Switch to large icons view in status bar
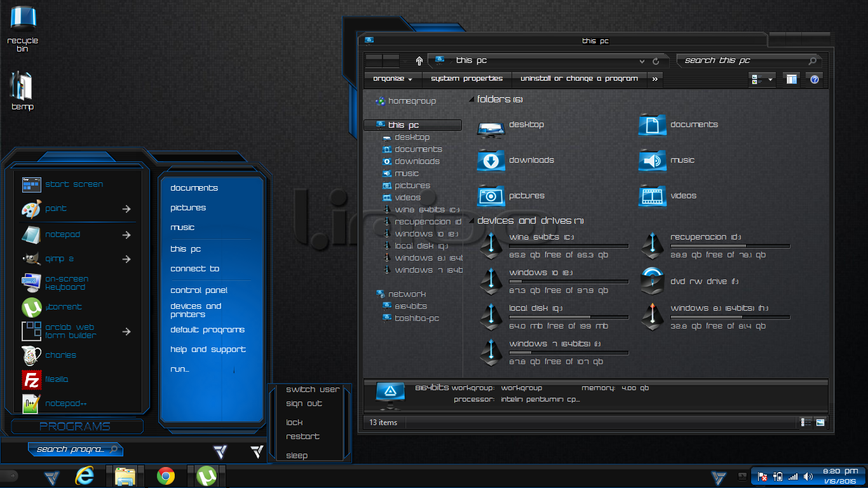868x488 pixels. coord(820,423)
